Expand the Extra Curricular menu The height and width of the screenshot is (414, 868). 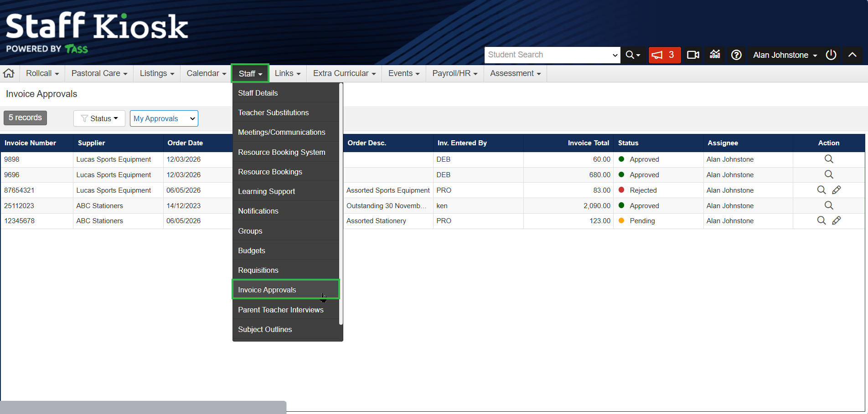(344, 73)
